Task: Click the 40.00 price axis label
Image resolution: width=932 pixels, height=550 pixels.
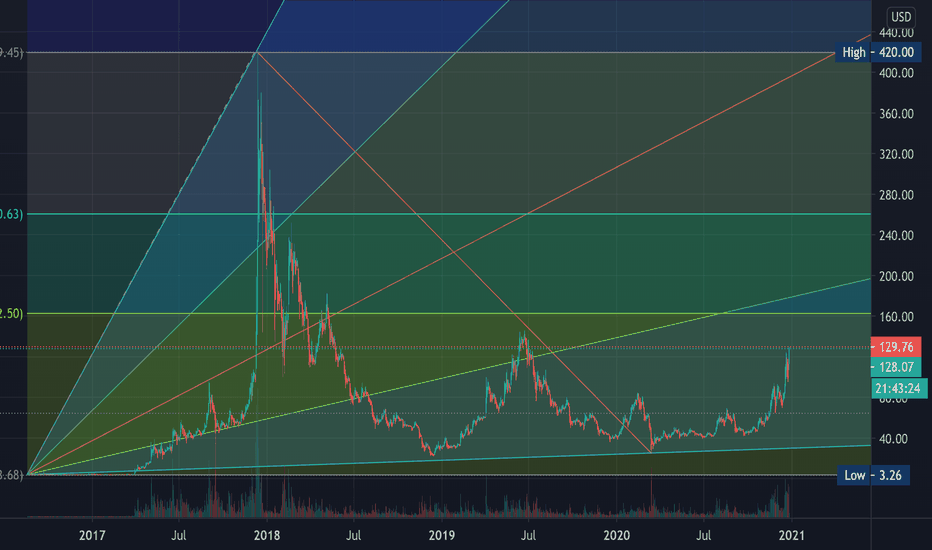Action: coord(893,439)
